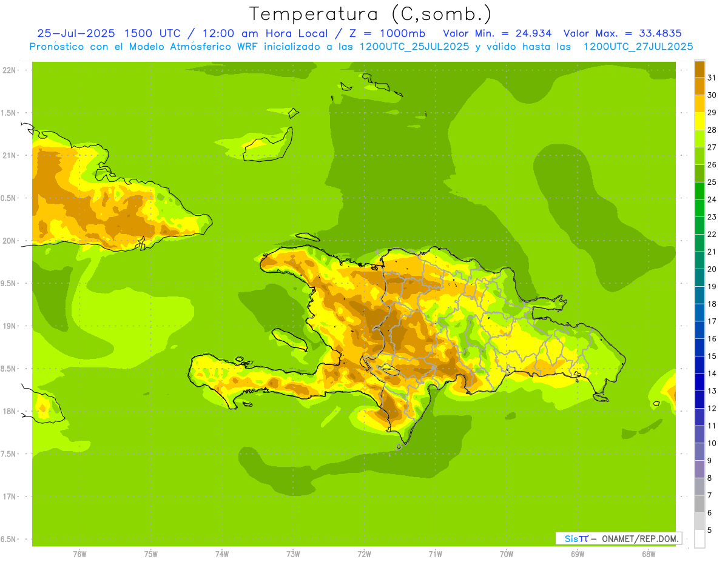
Task: Select 'Valor Min. = 24.934' text
Action: click(x=497, y=33)
